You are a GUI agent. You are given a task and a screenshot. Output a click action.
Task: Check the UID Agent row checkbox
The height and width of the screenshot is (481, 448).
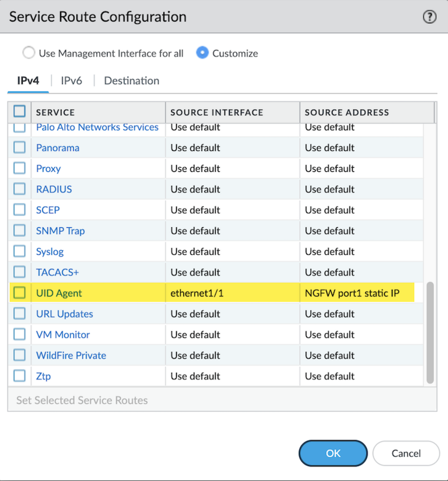(x=20, y=293)
